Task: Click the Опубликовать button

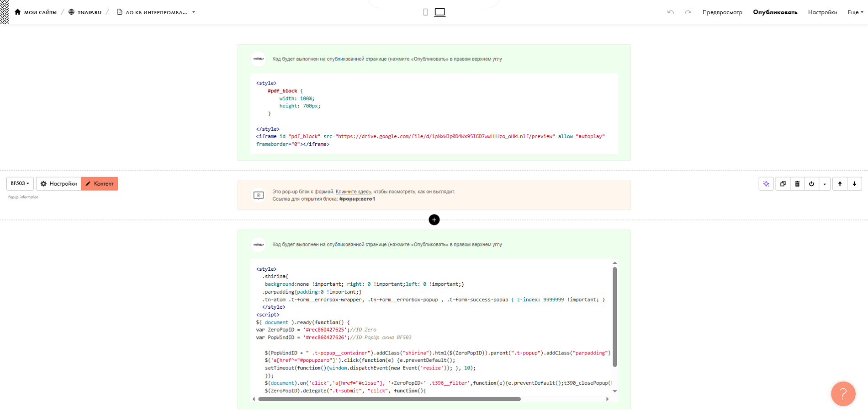Action: click(775, 12)
